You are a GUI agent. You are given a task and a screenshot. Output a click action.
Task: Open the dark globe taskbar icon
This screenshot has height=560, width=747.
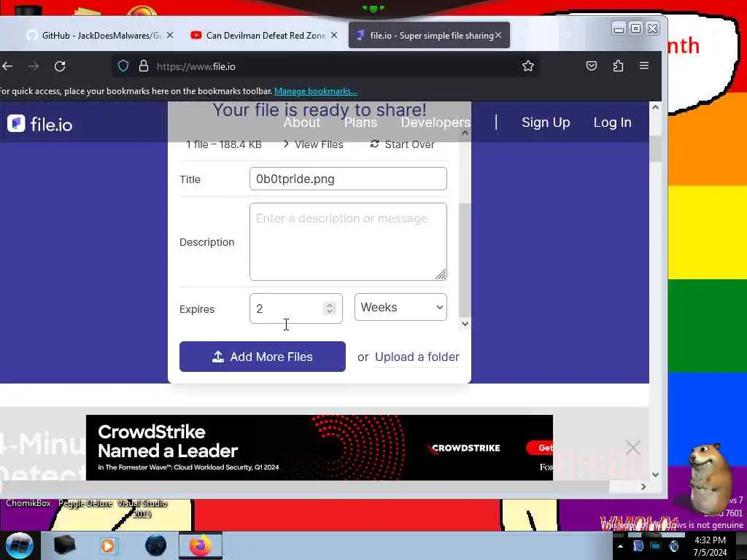(x=155, y=545)
